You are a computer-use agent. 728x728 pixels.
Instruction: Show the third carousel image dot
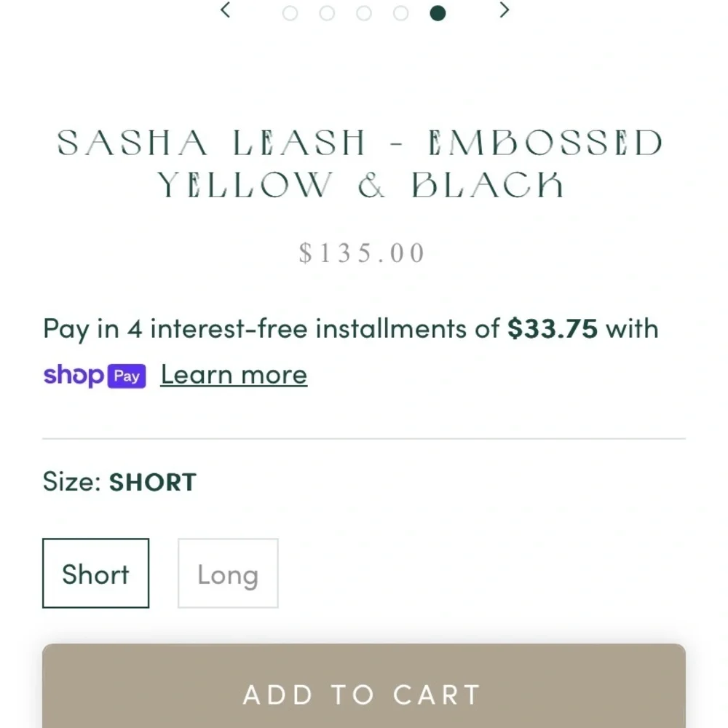tap(363, 13)
